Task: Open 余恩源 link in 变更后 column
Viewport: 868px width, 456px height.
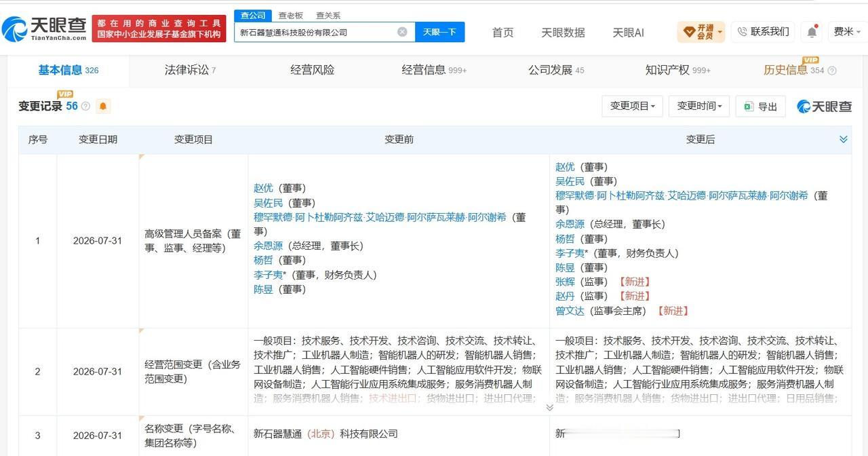Action: (570, 224)
